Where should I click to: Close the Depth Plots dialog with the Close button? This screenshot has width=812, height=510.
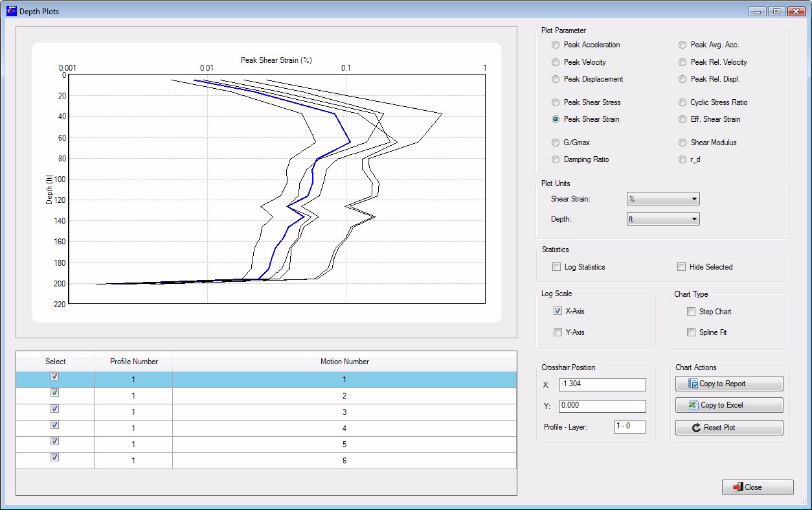pos(758,487)
